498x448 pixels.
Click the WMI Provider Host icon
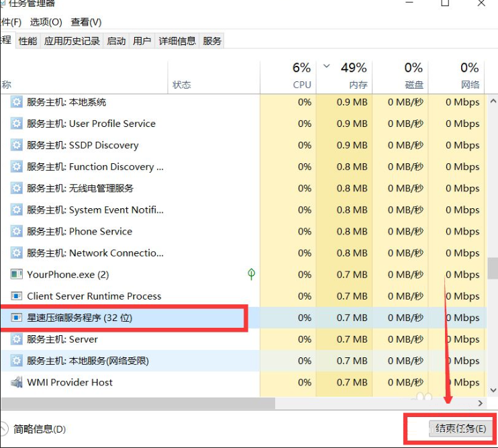click(x=17, y=382)
